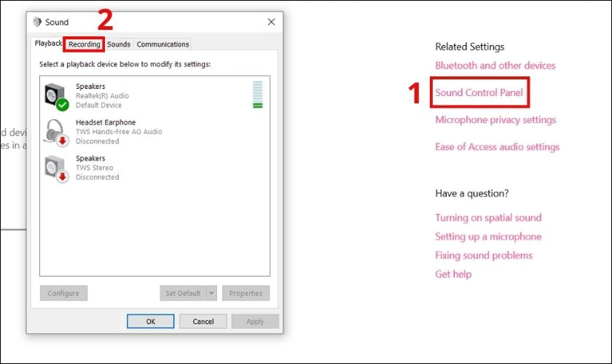The height and width of the screenshot is (364, 612).
Task: Click the Apply button
Action: point(255,322)
